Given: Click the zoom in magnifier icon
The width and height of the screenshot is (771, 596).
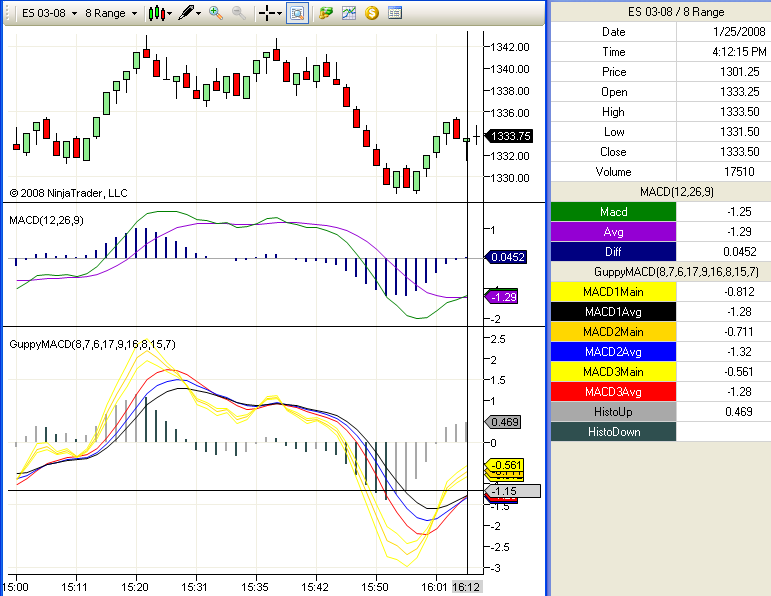Looking at the screenshot, I should 215,13.
